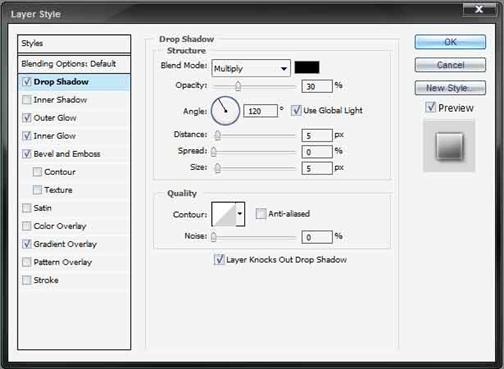
Task: Click the Contour curve thumbnail
Action: [224, 214]
